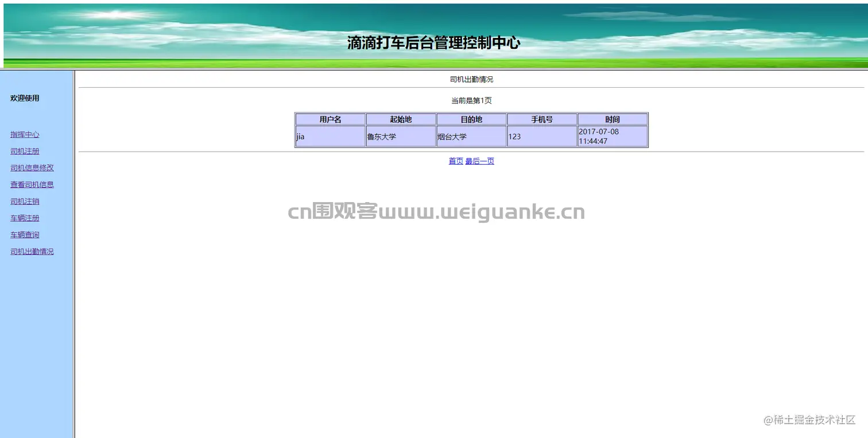Image resolution: width=868 pixels, height=438 pixels.
Task: Click the 鲁东大学 cell
Action: (401, 137)
